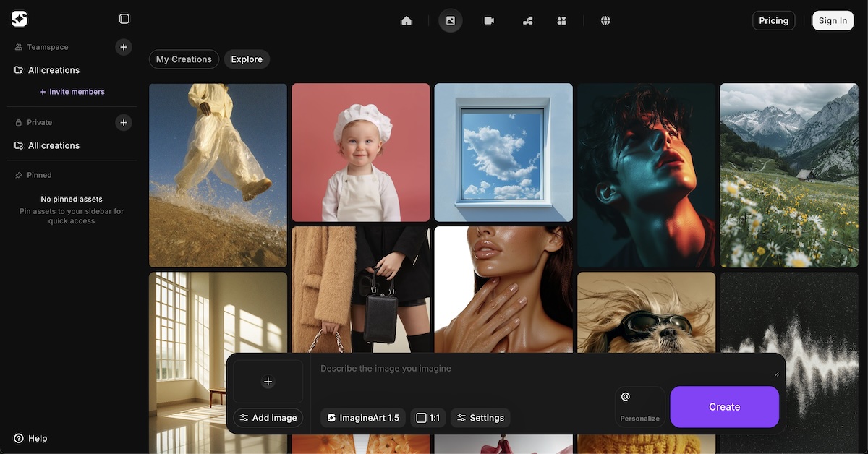This screenshot has height=454, width=868.
Task: Click the plus icon next to Private
Action: 124,122
